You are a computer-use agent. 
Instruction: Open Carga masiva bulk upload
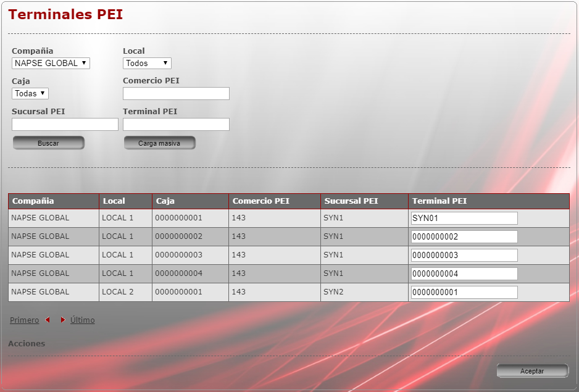click(x=159, y=143)
